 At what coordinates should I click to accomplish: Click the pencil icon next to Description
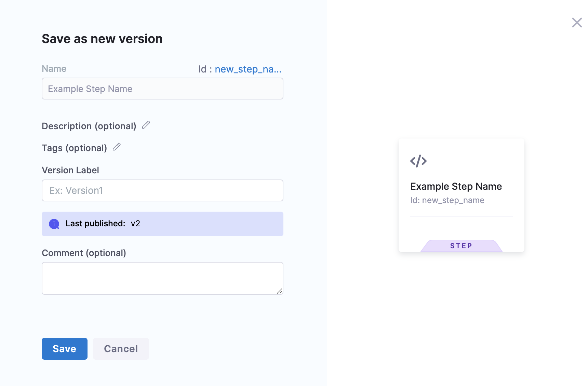click(x=146, y=125)
